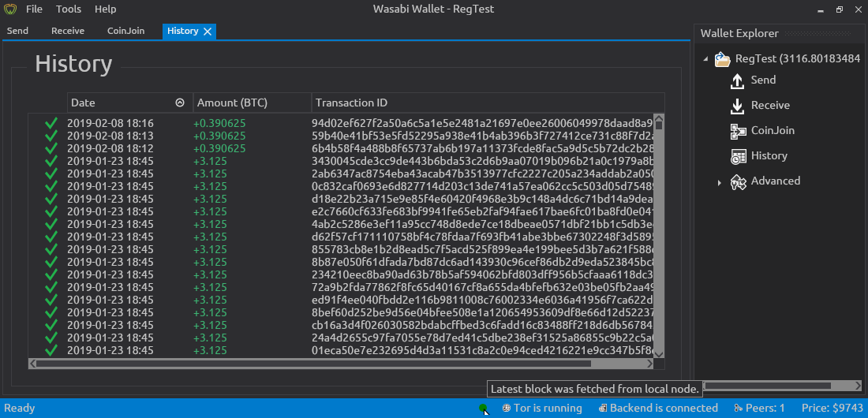Open Receive in the Wallet Explorer

[x=770, y=105]
